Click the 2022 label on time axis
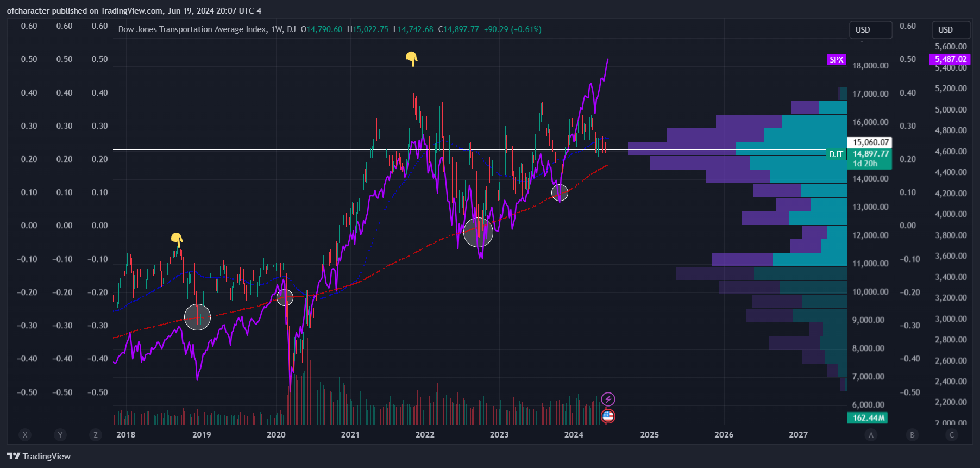Image resolution: width=980 pixels, height=468 pixels. 425,435
